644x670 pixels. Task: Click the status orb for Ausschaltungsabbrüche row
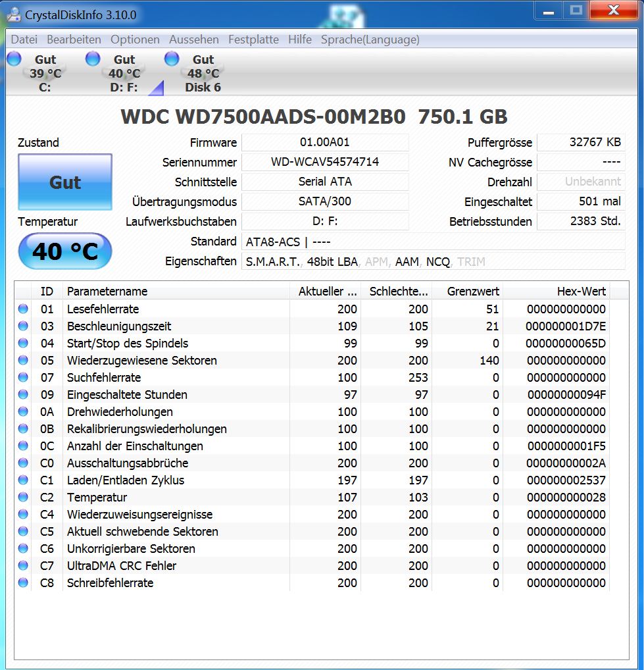(23, 463)
